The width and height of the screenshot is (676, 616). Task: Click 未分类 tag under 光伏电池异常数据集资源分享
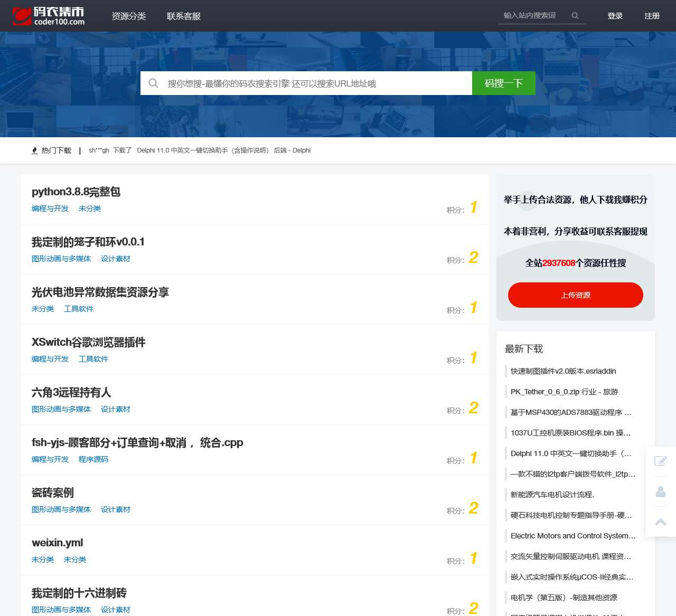click(x=43, y=309)
